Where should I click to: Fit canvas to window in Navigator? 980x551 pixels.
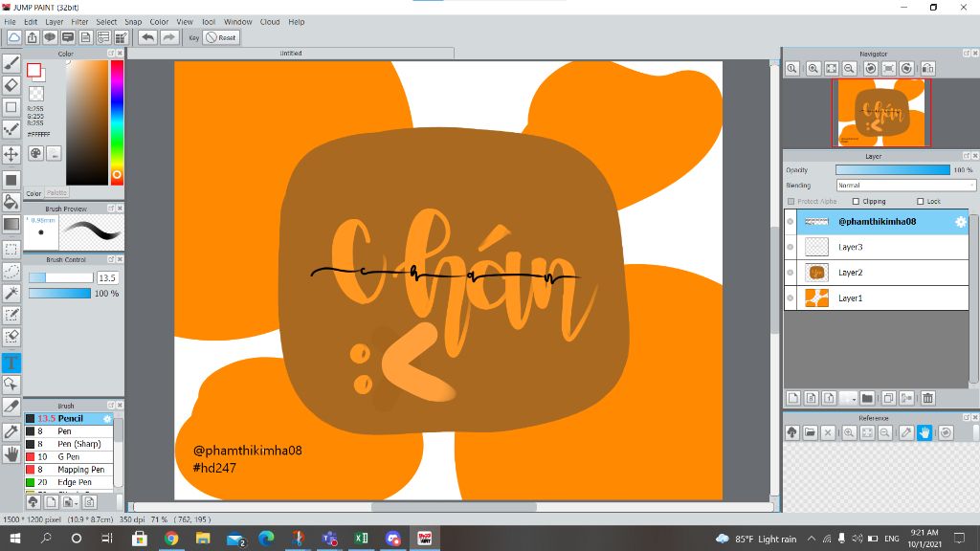coord(832,68)
